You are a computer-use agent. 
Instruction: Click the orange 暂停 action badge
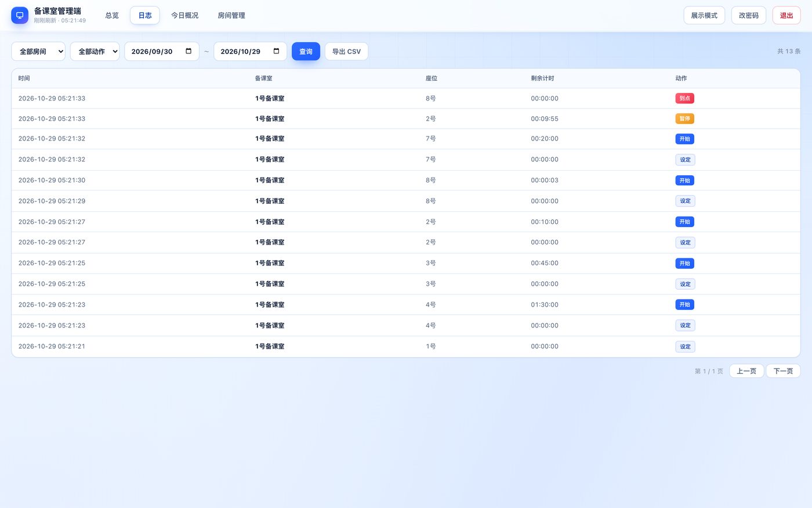click(685, 118)
